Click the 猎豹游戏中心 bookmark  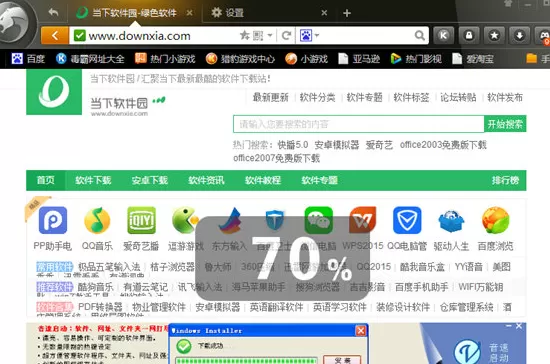click(x=240, y=59)
